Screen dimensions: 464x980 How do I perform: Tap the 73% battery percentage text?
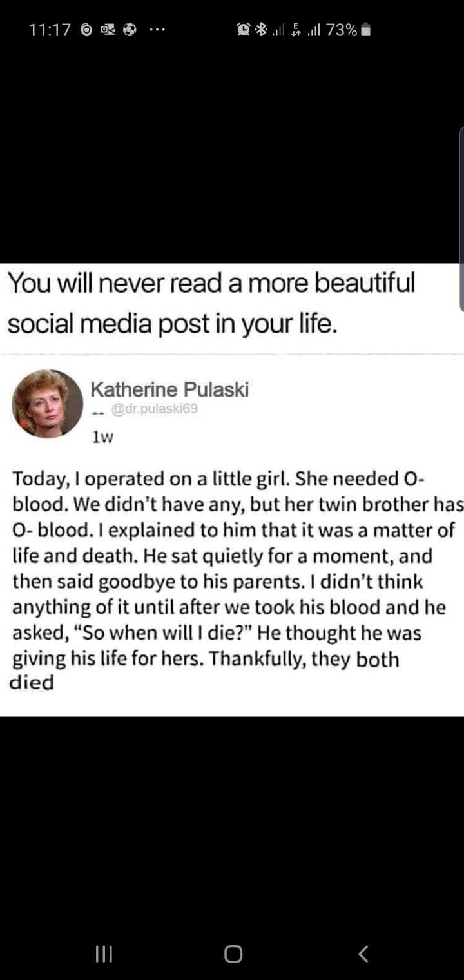click(x=342, y=30)
